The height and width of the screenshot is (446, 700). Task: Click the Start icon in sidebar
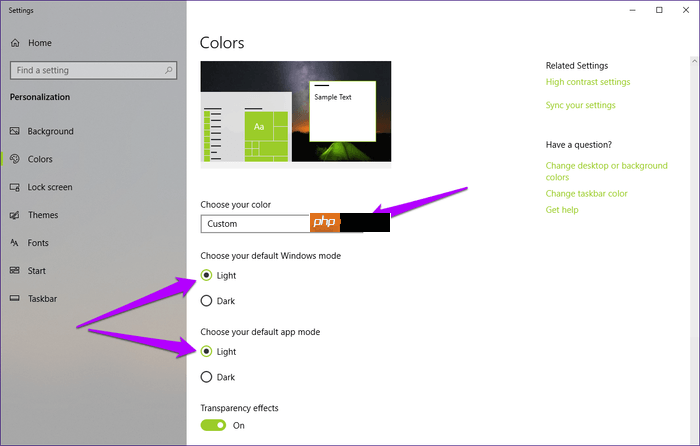point(16,271)
